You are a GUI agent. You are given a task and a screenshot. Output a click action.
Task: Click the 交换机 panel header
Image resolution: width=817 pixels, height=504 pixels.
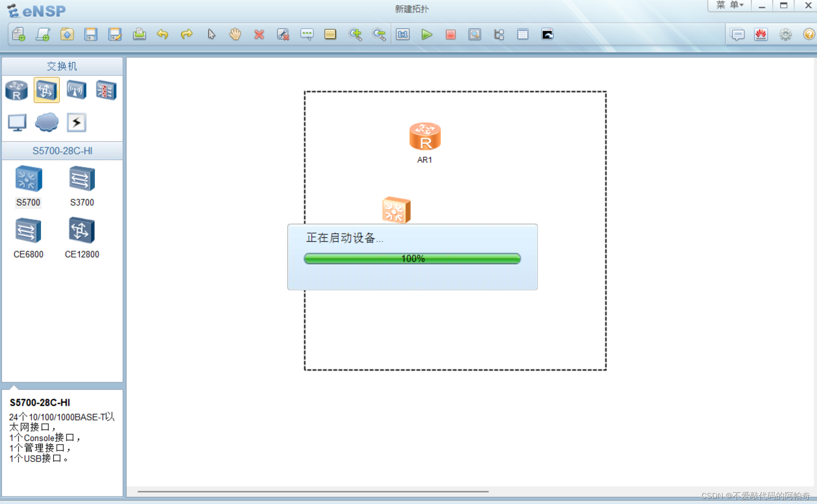pos(62,66)
